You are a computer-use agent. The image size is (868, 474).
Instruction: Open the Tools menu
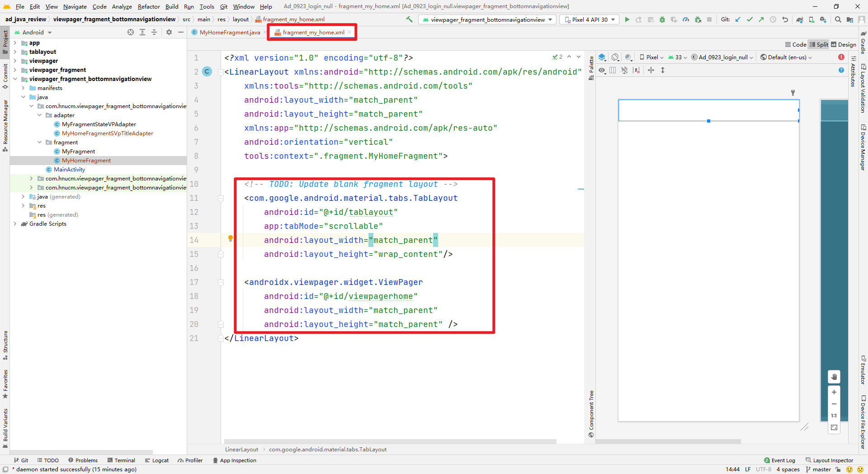pyautogui.click(x=207, y=6)
